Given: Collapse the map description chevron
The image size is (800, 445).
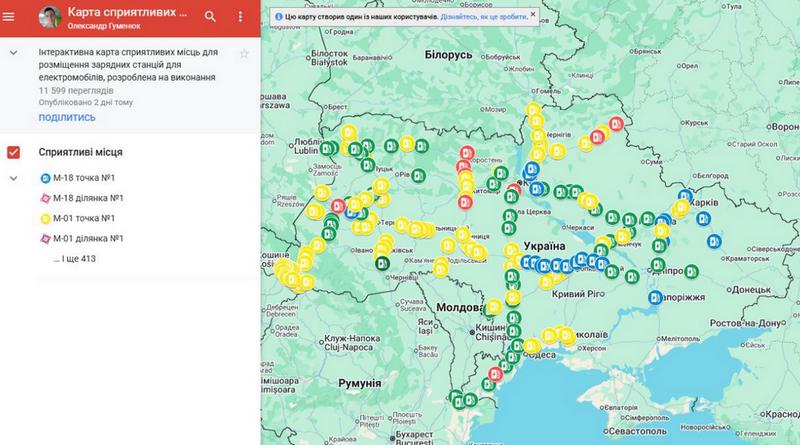Looking at the screenshot, I should 14,53.
